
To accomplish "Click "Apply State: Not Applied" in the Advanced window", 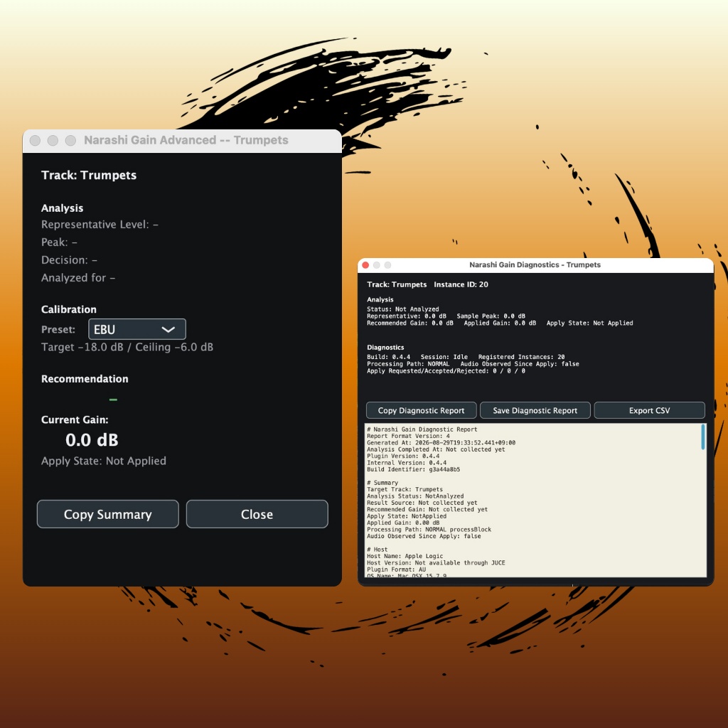I will (x=104, y=461).
